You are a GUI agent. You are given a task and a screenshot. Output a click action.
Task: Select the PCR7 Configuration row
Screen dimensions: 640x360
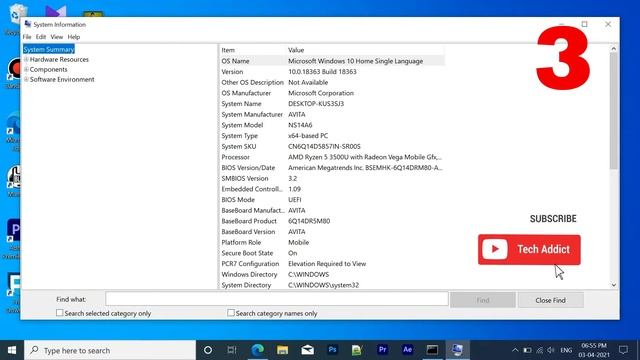(x=332, y=264)
